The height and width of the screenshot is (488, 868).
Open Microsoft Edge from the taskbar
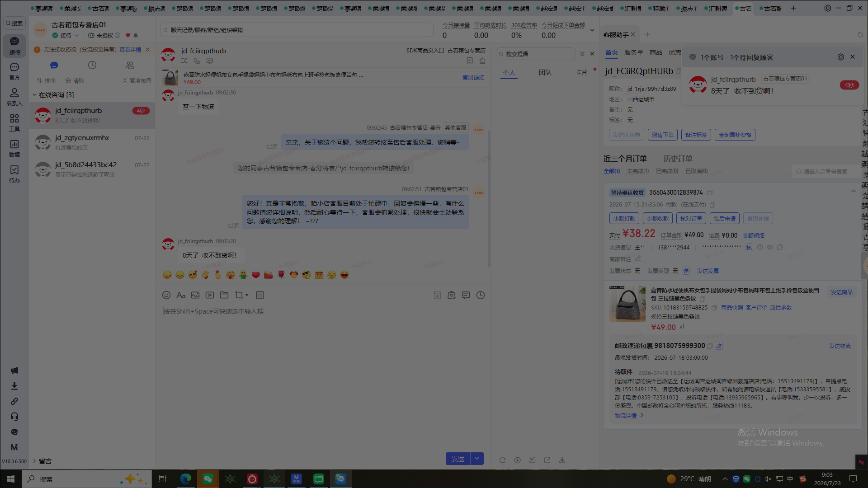[186, 479]
